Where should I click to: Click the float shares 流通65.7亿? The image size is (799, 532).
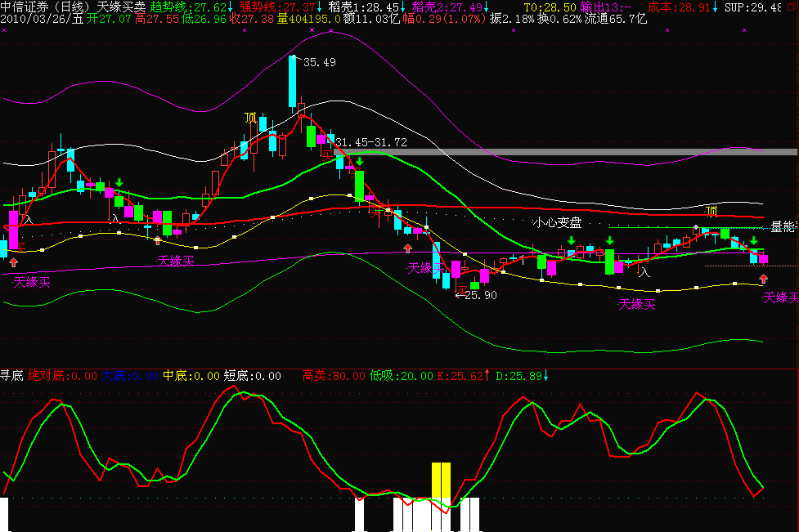[616, 20]
